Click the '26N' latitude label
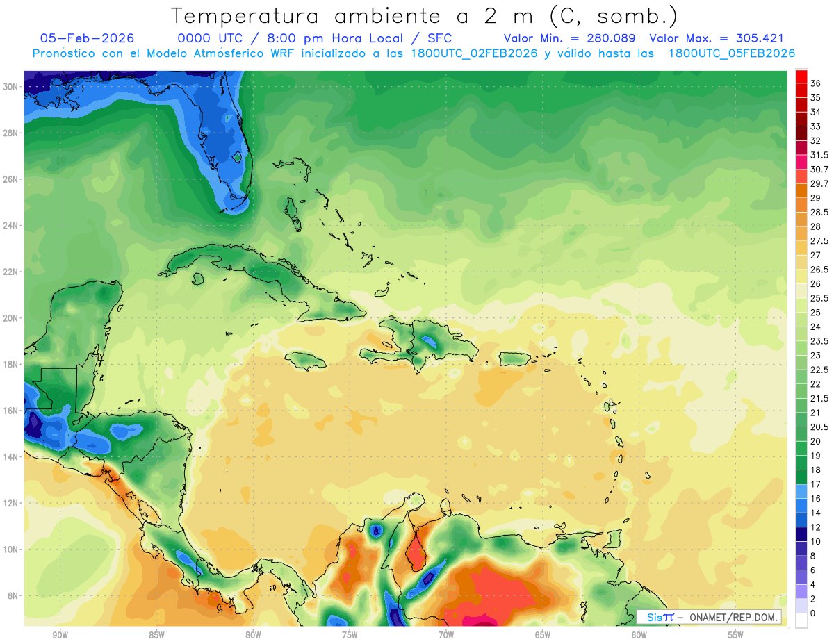 (11, 179)
